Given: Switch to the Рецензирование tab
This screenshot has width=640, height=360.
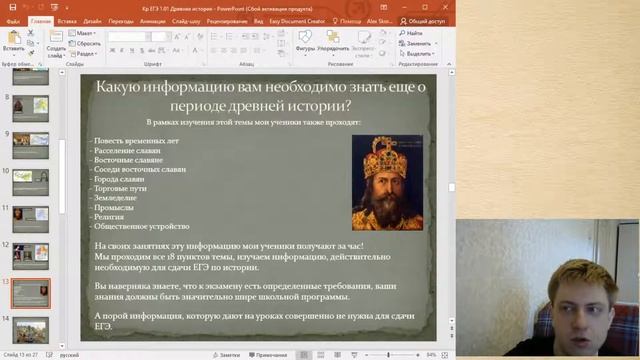Looking at the screenshot, I should coord(227,21).
